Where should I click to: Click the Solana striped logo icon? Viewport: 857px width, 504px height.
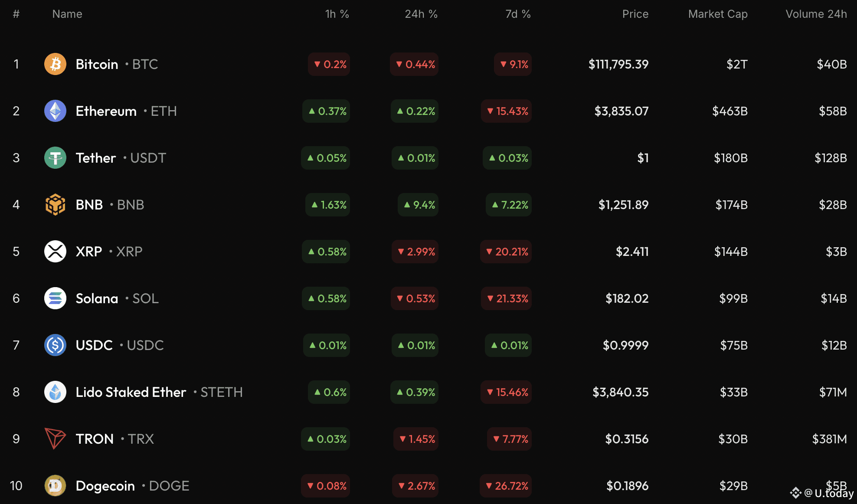tap(55, 298)
